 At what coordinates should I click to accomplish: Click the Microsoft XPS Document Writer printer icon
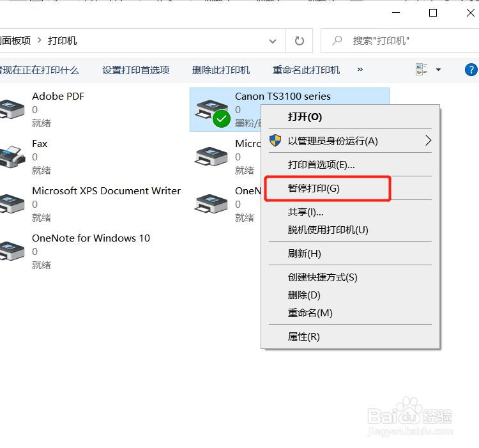[x=11, y=204]
